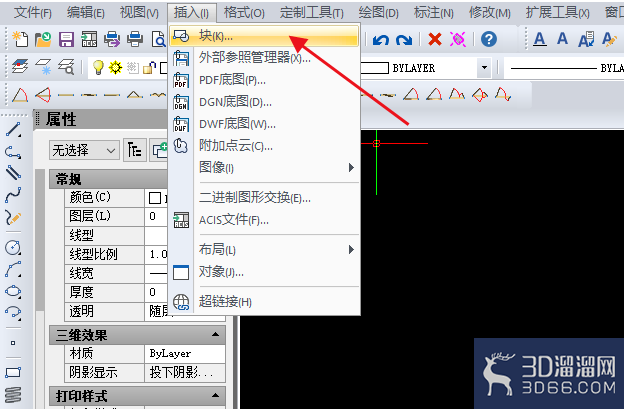Image resolution: width=624 pixels, height=409 pixels.
Task: Click the blue Help question mark icon
Action: pyautogui.click(x=489, y=39)
